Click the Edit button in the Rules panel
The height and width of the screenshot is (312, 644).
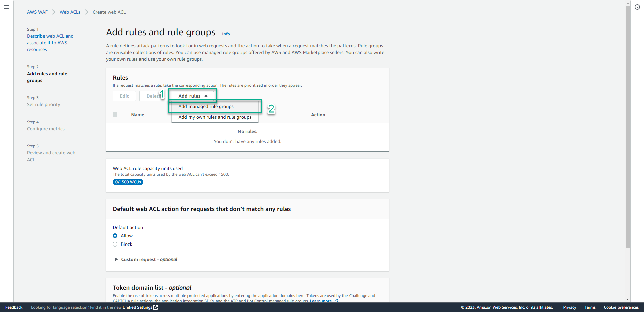click(124, 96)
